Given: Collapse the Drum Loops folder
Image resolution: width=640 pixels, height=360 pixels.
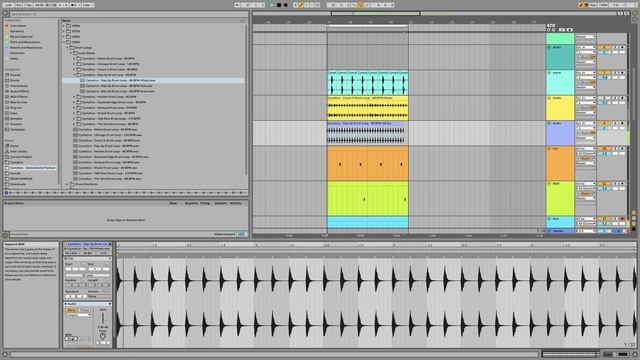Looking at the screenshot, I should pyautogui.click(x=68, y=47).
